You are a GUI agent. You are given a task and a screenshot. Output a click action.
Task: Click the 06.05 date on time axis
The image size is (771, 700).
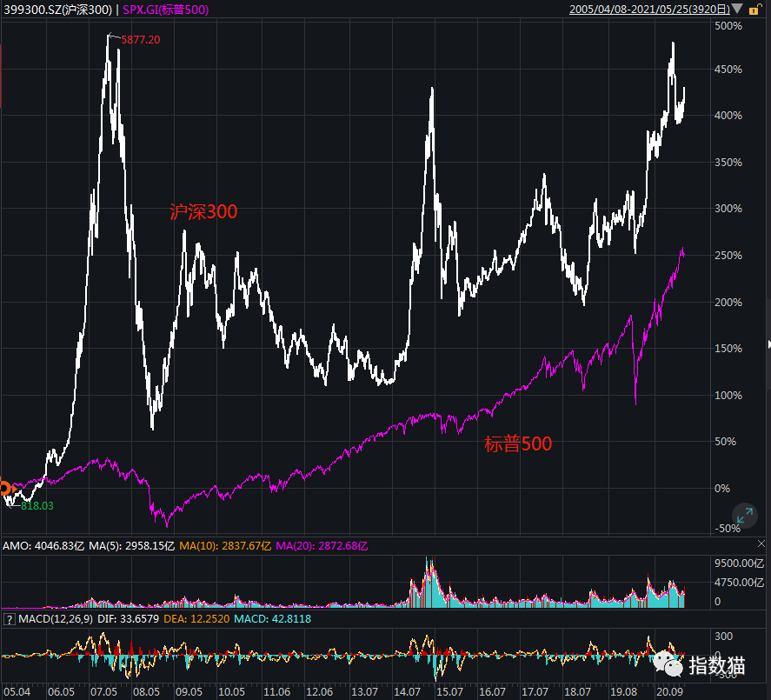61,691
